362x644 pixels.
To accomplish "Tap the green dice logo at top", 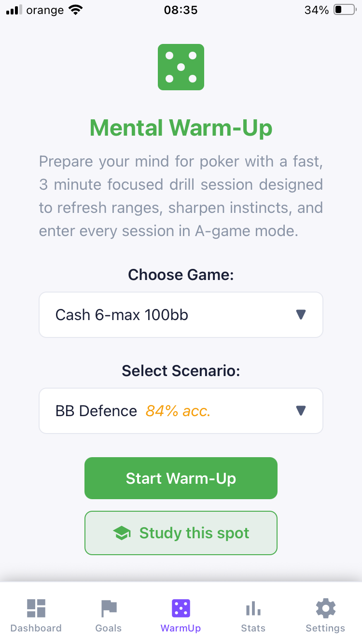I will click(181, 67).
